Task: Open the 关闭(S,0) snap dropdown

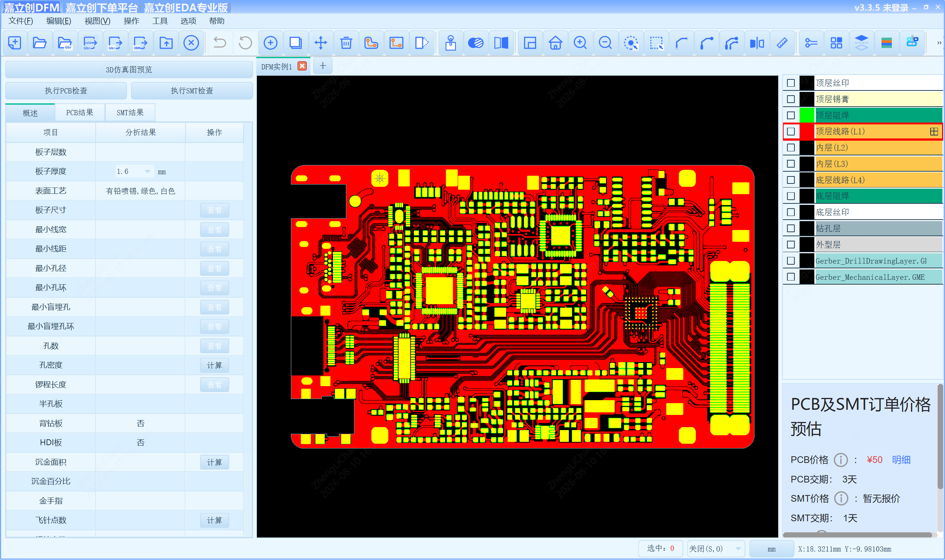Action: 715,549
